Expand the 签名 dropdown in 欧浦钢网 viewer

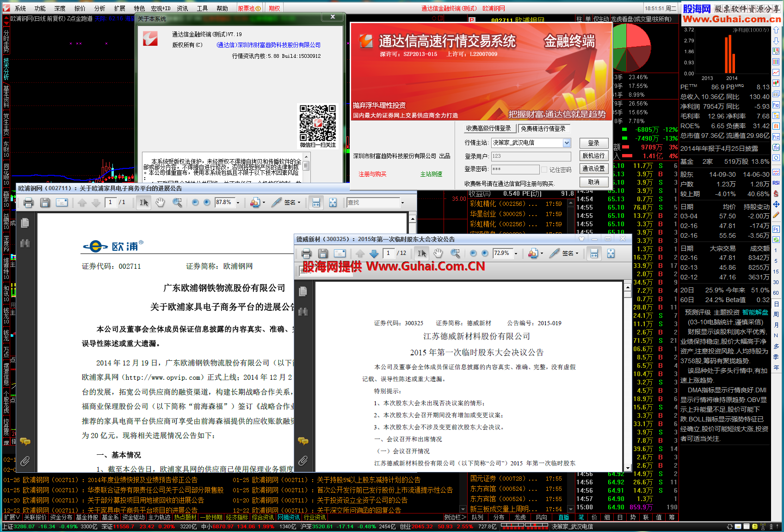[x=299, y=203]
